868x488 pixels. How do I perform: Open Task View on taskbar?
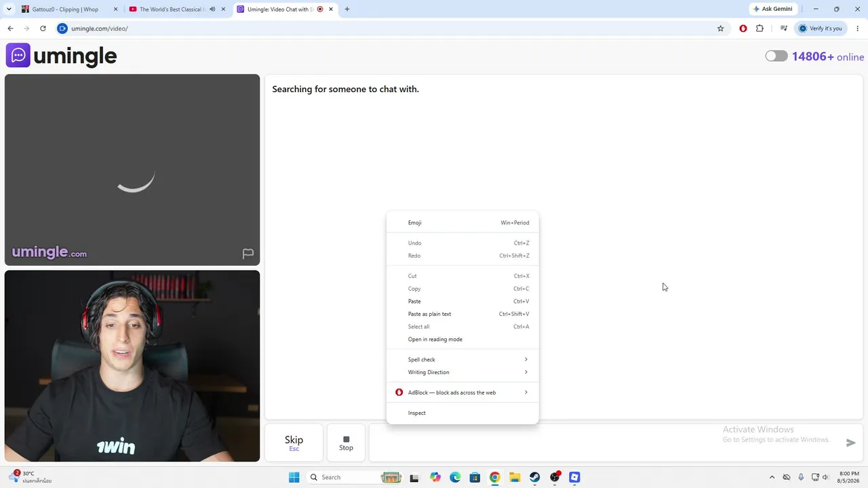(414, 477)
